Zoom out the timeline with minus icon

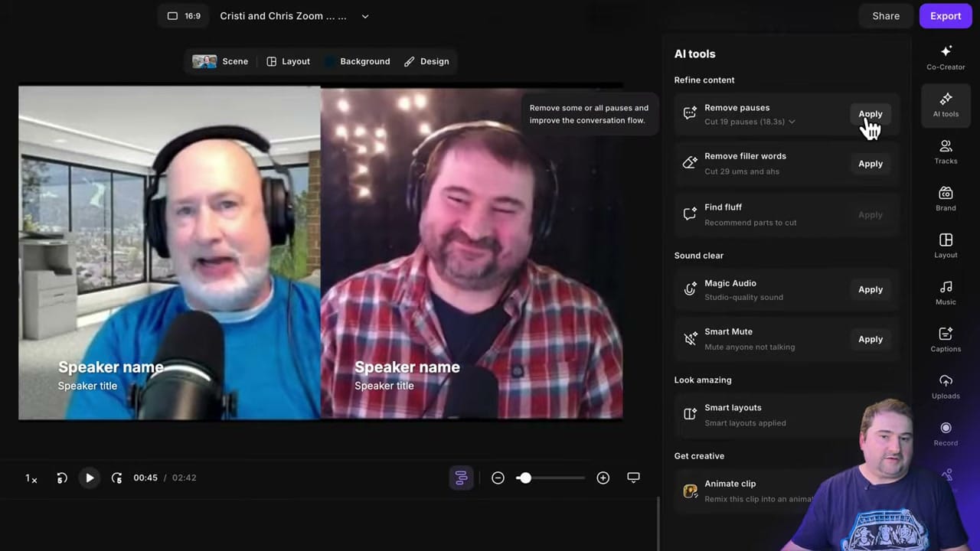pos(498,478)
